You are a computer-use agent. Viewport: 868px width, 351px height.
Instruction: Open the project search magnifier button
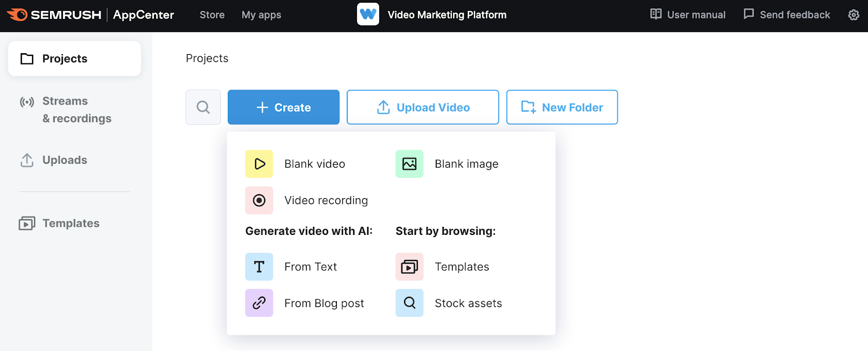(x=203, y=107)
